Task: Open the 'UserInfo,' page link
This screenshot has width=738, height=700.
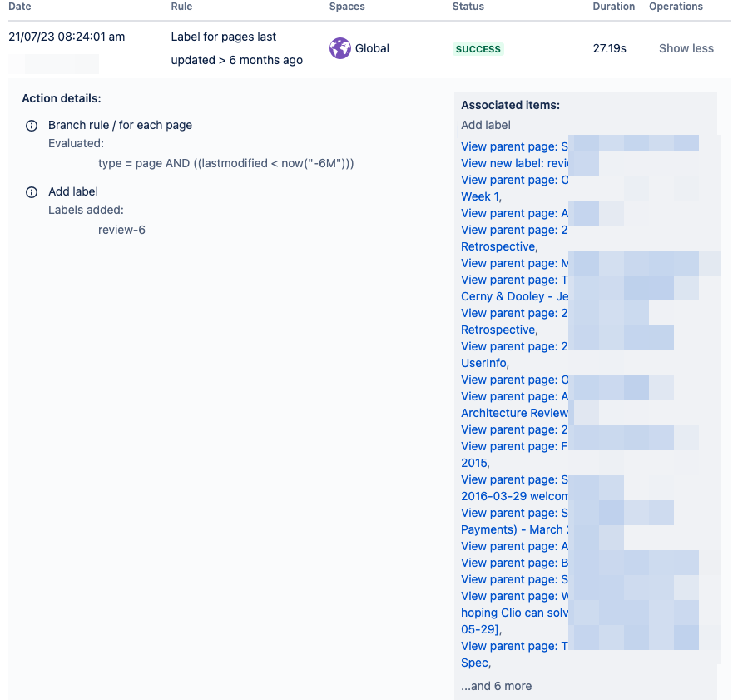Action: point(485,363)
